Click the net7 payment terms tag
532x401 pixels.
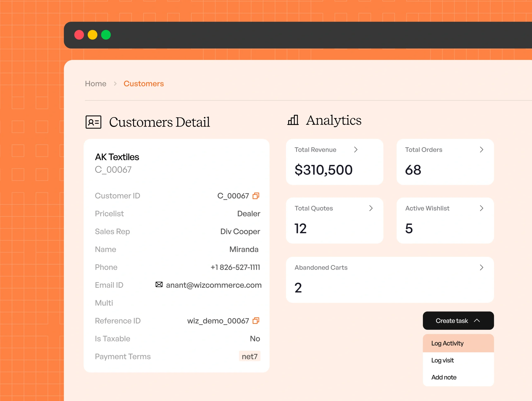tap(249, 356)
